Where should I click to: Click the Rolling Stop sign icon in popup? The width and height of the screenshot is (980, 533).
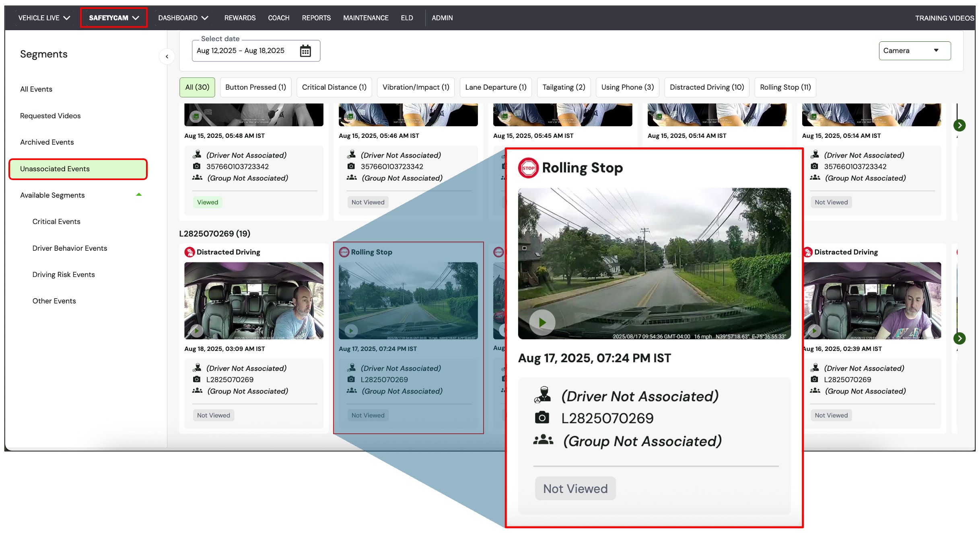528,168
